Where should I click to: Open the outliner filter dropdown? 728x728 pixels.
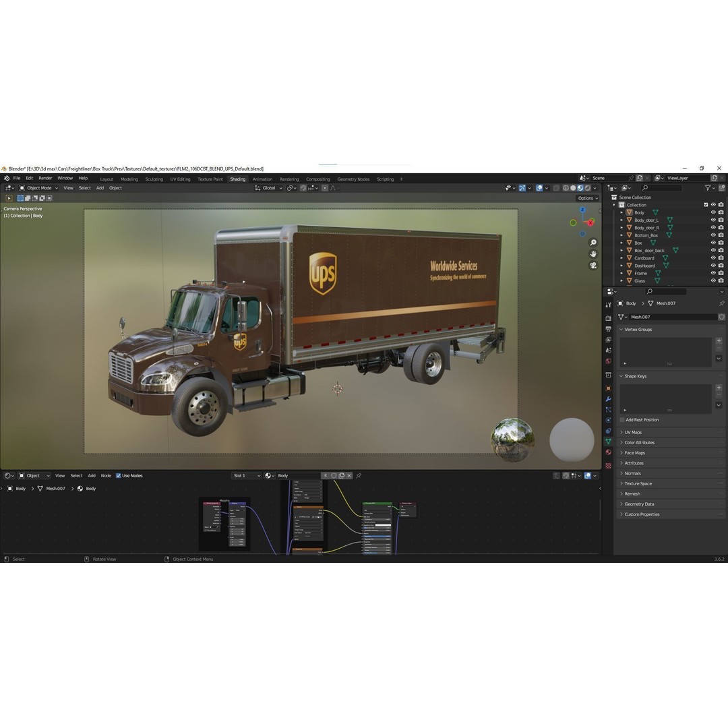point(709,188)
